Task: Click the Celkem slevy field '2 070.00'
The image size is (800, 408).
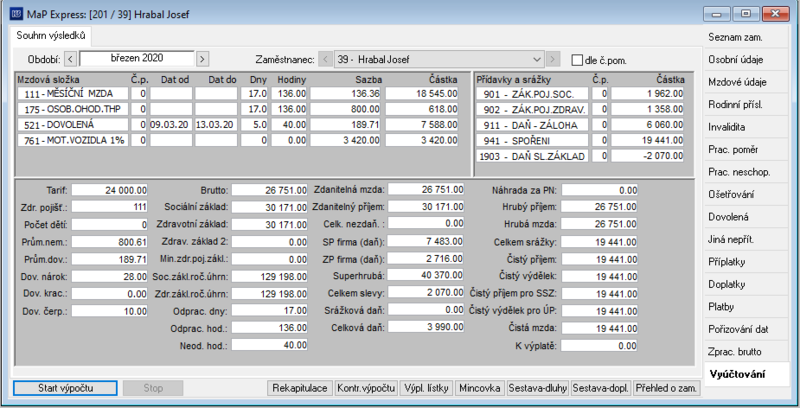Action: point(426,293)
